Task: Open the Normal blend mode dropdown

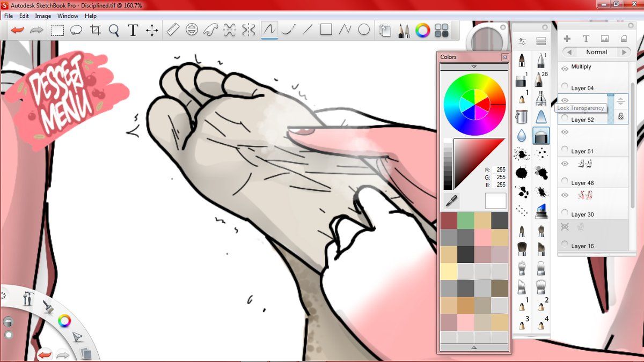Action: (597, 52)
